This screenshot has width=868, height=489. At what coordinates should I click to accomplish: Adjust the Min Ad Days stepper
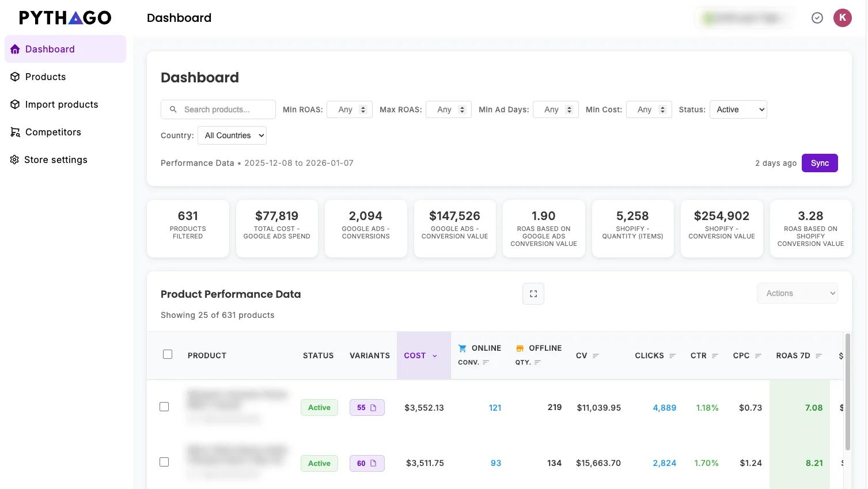pyautogui.click(x=569, y=109)
